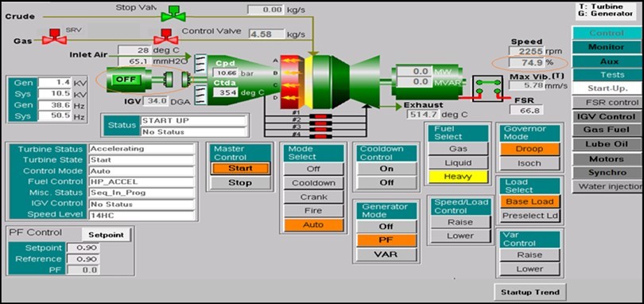Image resolution: width=644 pixels, height=304 pixels.
Task: Turn Cooldown Control On
Action: (x=386, y=169)
